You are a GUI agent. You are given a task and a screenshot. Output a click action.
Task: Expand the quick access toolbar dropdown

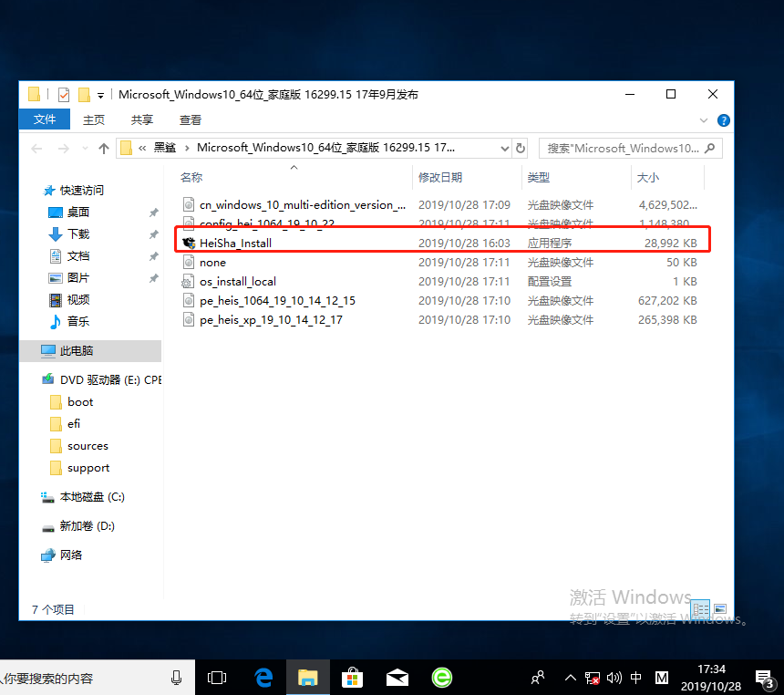100,94
